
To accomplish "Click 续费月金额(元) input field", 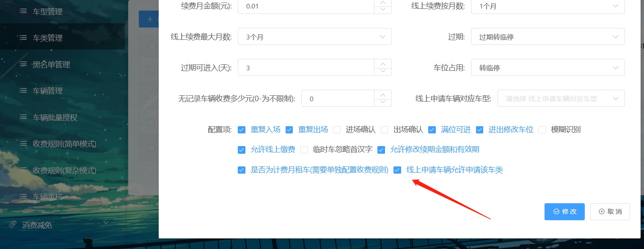I will point(306,6).
